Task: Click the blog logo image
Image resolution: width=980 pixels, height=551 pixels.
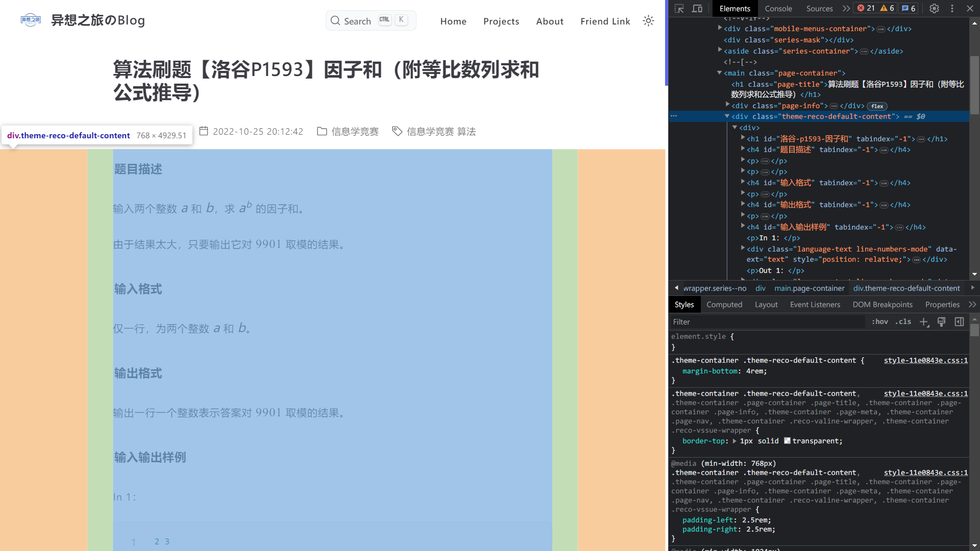Action: click(31, 20)
